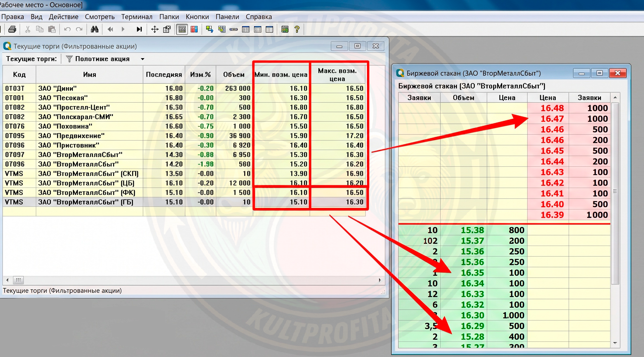
Task: Click the Макс. возм. цена column header
Action: (337, 75)
